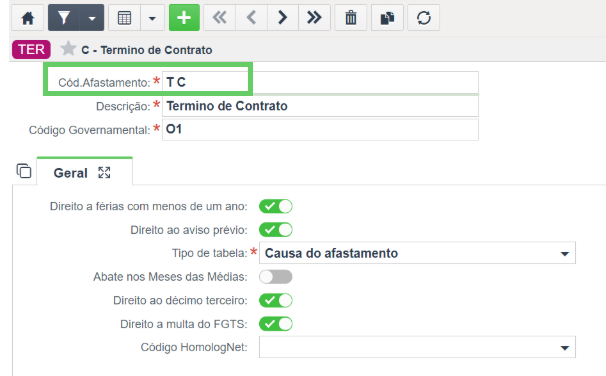Go to the previous record
Viewport: 606px width, 376px height.
pyautogui.click(x=251, y=18)
